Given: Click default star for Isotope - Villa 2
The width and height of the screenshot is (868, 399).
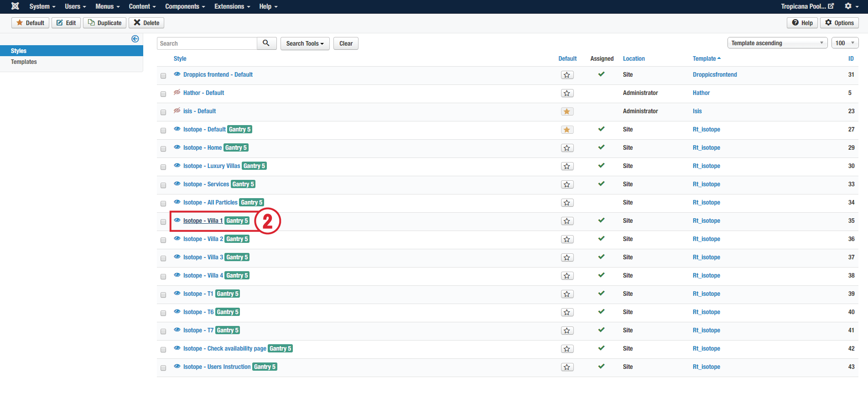Looking at the screenshot, I should [x=567, y=239].
